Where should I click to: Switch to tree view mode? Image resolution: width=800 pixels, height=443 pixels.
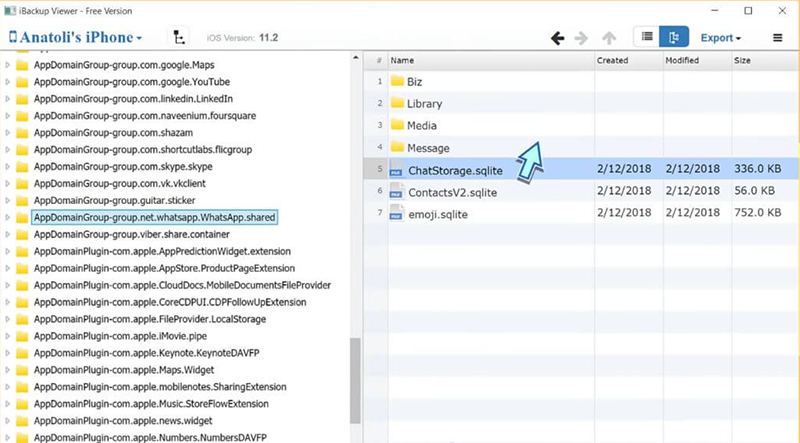[x=674, y=37]
